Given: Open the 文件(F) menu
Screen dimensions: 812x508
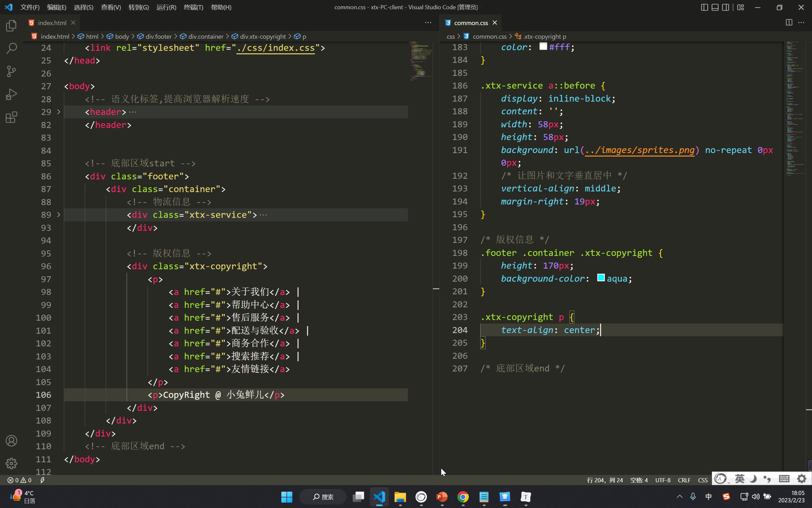Looking at the screenshot, I should pyautogui.click(x=30, y=7).
